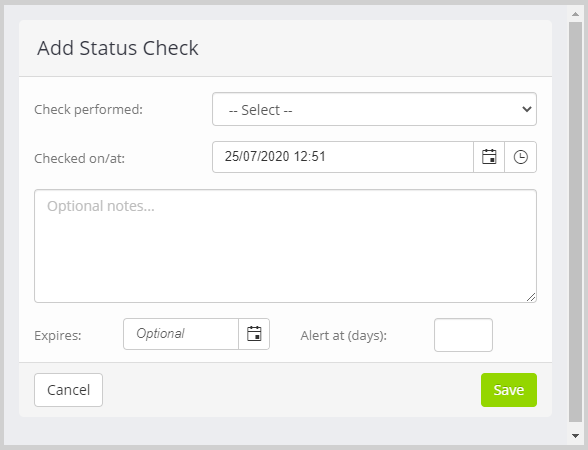Image resolution: width=588 pixels, height=450 pixels.
Task: Focus the Expires Optional date field
Action: [x=181, y=334]
